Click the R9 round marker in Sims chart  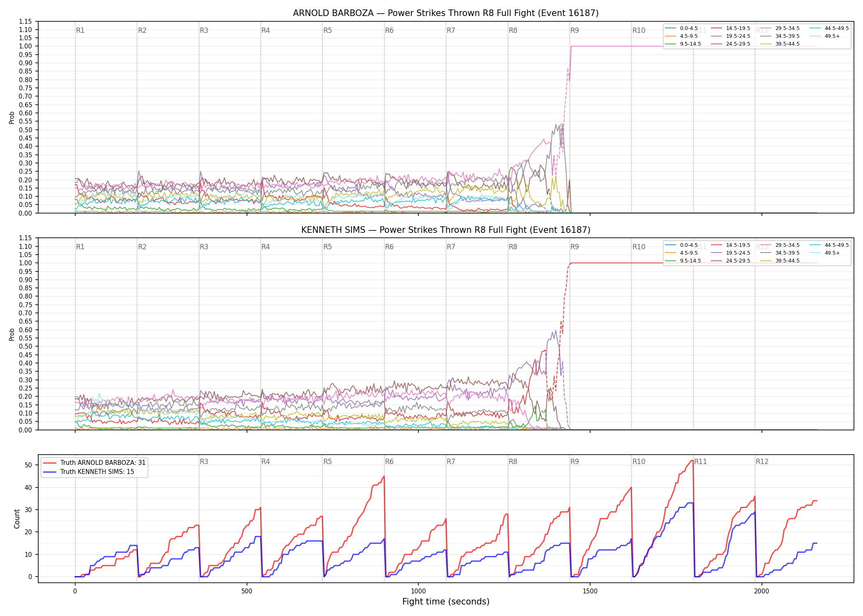(575, 247)
